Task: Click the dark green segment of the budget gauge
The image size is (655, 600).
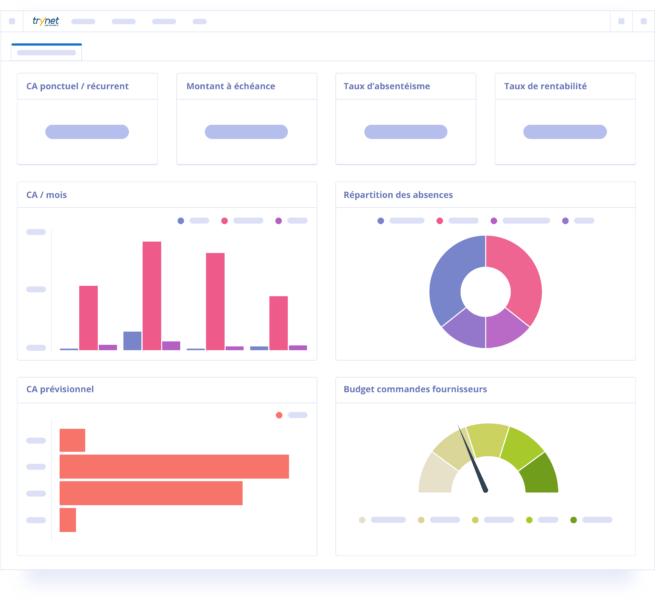Action: (541, 473)
